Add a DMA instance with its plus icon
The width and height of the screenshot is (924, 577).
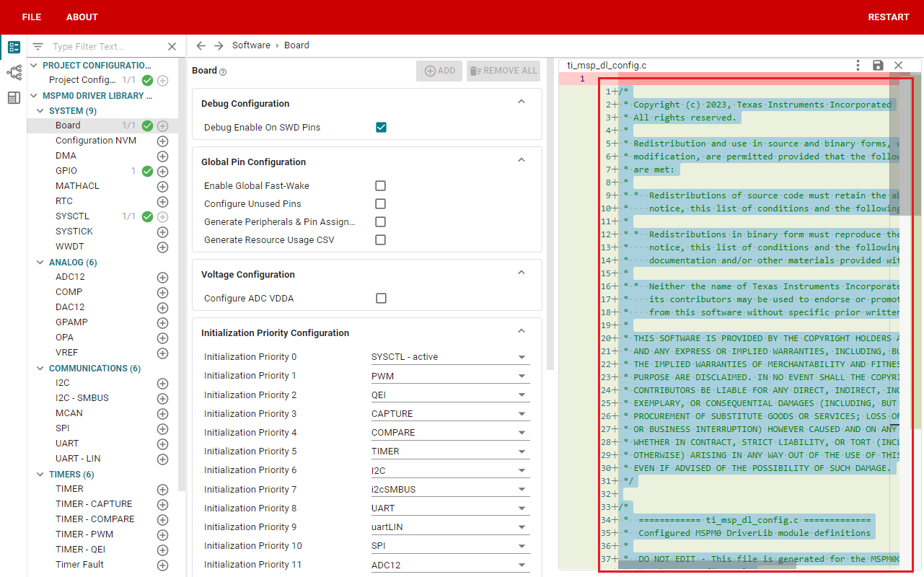coord(162,157)
